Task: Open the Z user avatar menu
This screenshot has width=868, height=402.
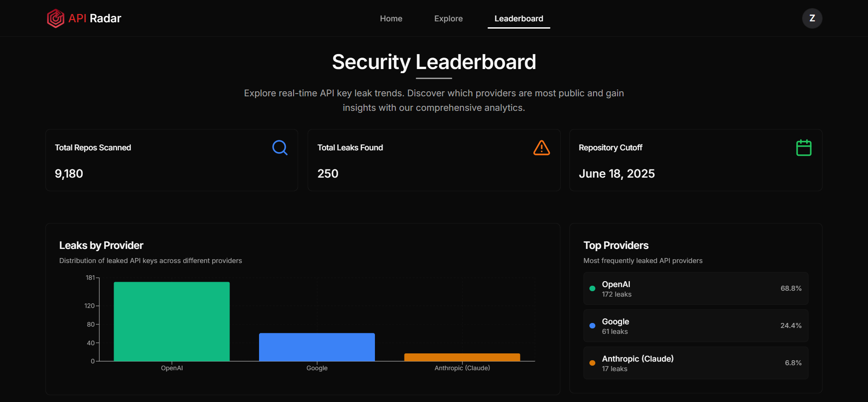Action: tap(812, 19)
